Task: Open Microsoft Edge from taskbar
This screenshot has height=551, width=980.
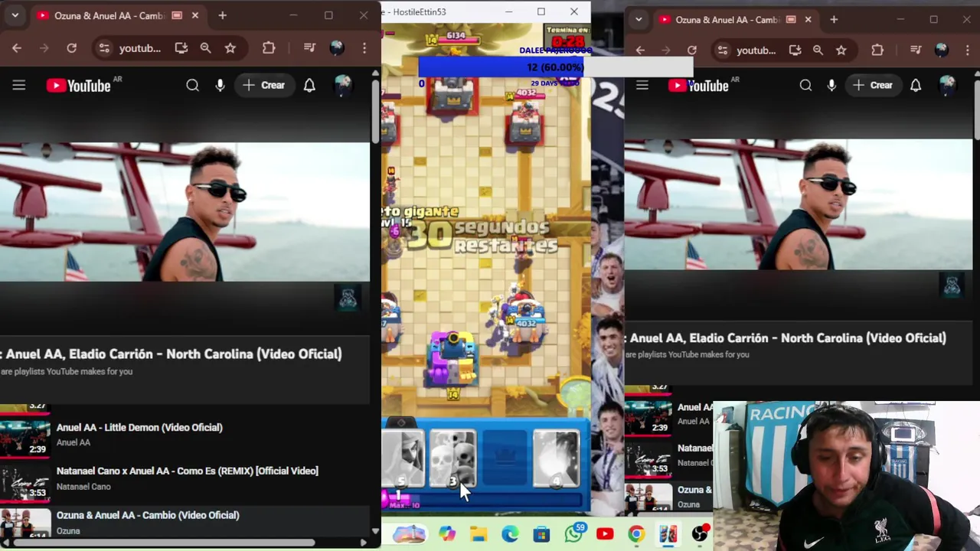Action: [x=510, y=534]
